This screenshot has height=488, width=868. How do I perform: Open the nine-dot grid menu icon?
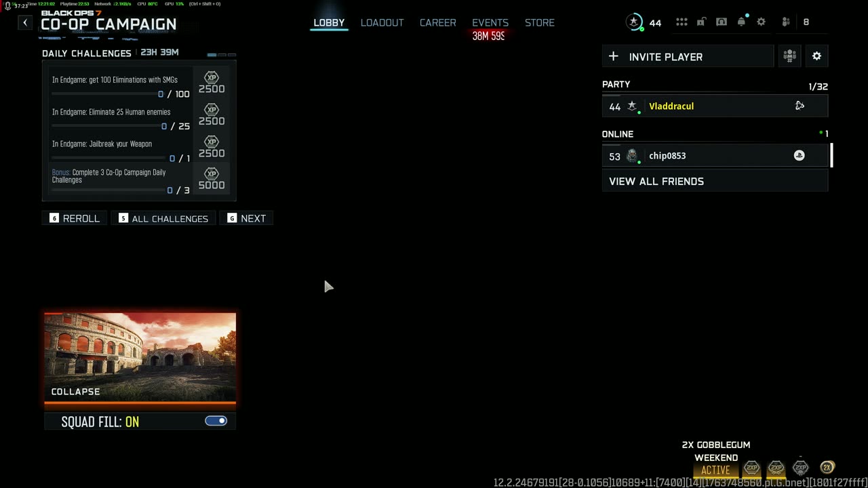(x=682, y=22)
